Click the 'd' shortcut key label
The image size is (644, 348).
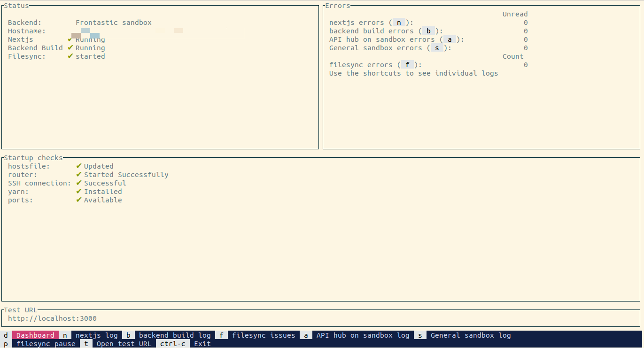pyautogui.click(x=6, y=335)
